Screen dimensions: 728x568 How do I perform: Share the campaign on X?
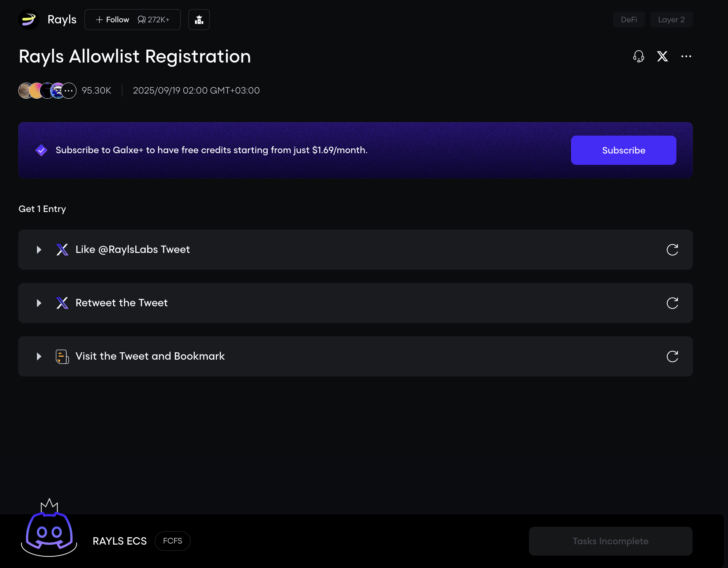pyautogui.click(x=663, y=56)
